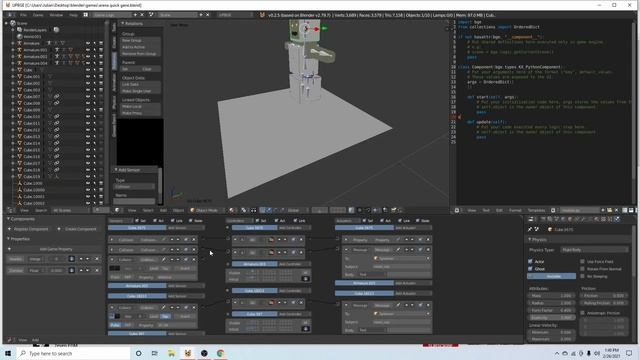640x360 pixels.
Task: Adjust the Mass value field
Action: (x=552, y=295)
